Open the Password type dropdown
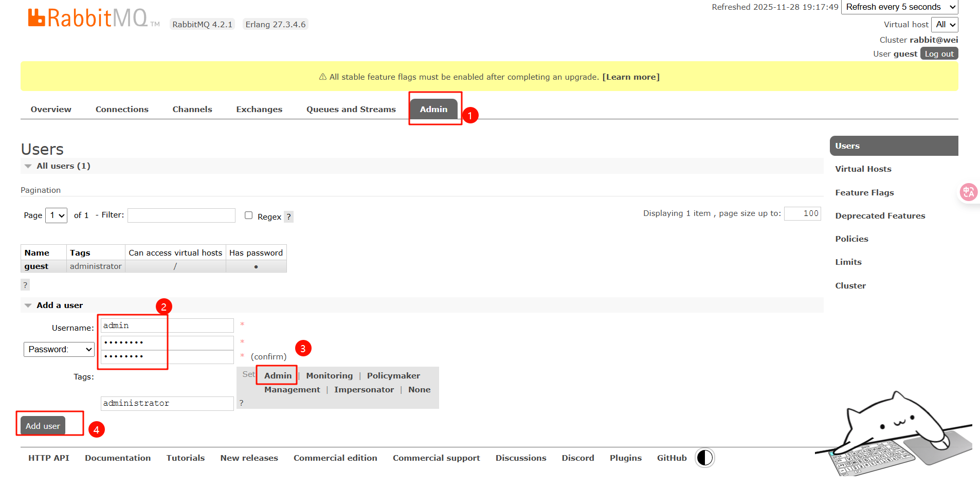Image resolution: width=980 pixels, height=488 pixels. pyautogui.click(x=59, y=349)
